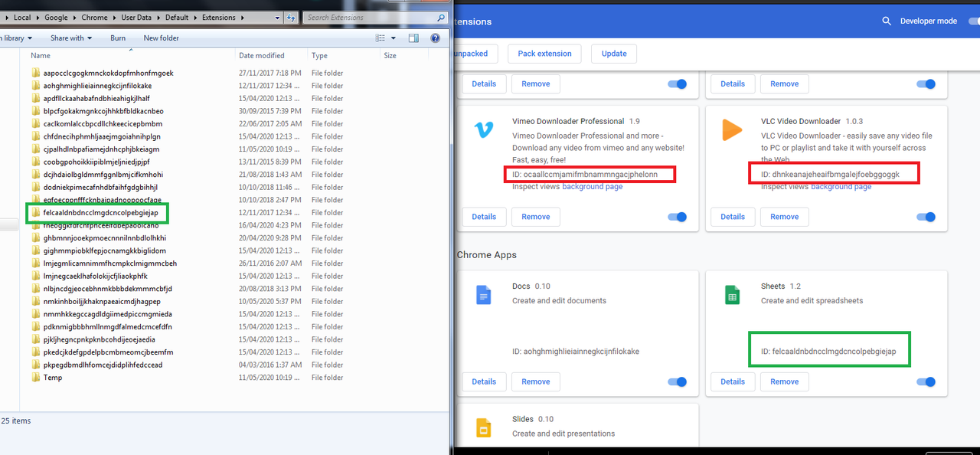
Task: Click the Vimeo Downloader Professional extension icon
Action: (x=484, y=131)
